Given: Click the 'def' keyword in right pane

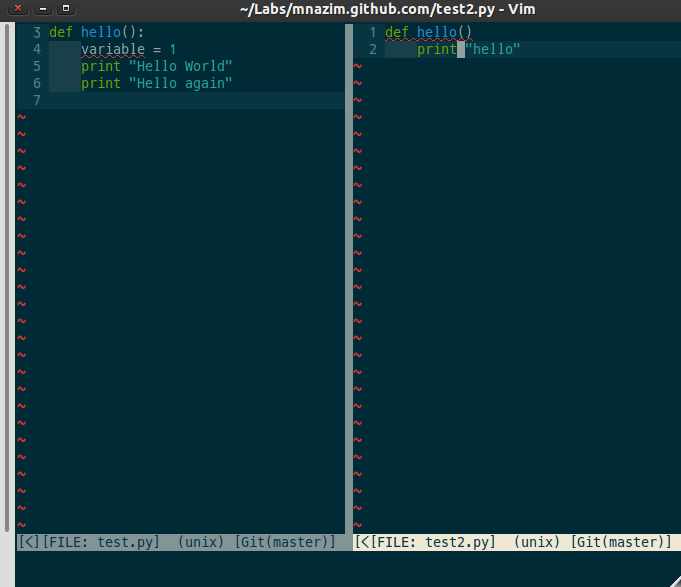Looking at the screenshot, I should (x=397, y=32).
